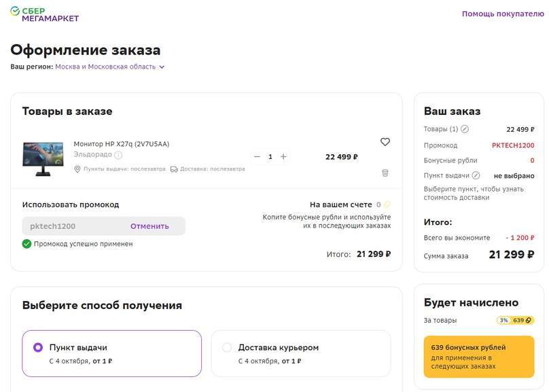Image resolution: width=549 pixels, height=392 pixels.
Task: Click Доставка: послезавтра text
Action: tap(212, 169)
